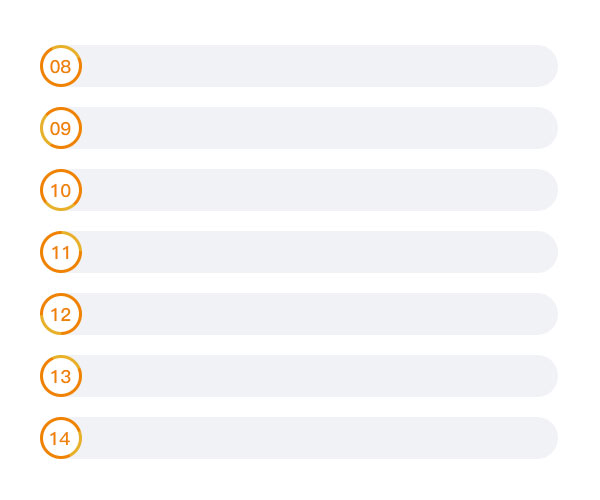The height and width of the screenshot is (500, 600).
Task: Click the rounded right end of bar 08
Action: pyautogui.click(x=545, y=66)
